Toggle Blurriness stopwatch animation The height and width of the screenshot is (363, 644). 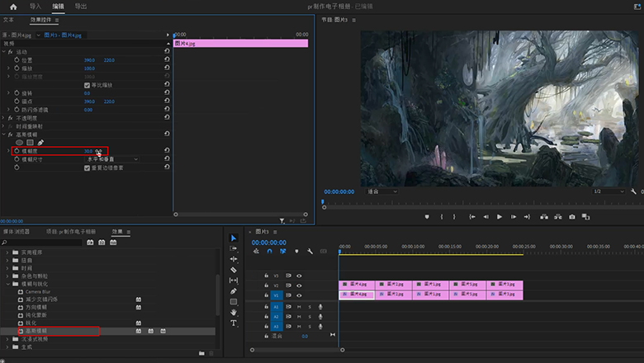tap(17, 151)
